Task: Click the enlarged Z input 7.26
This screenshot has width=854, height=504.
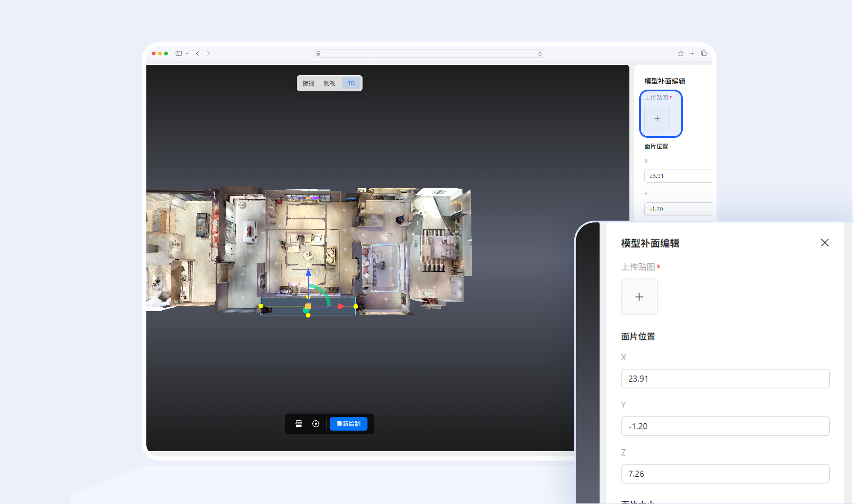Action: [725, 474]
